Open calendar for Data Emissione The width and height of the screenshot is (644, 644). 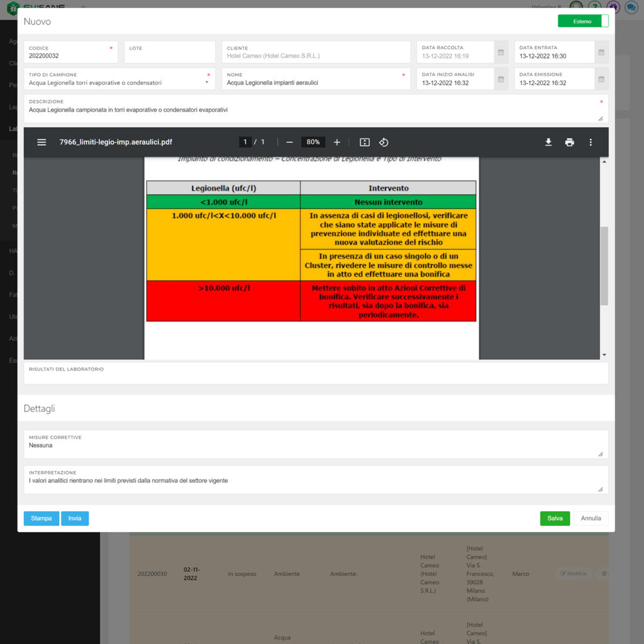601,79
